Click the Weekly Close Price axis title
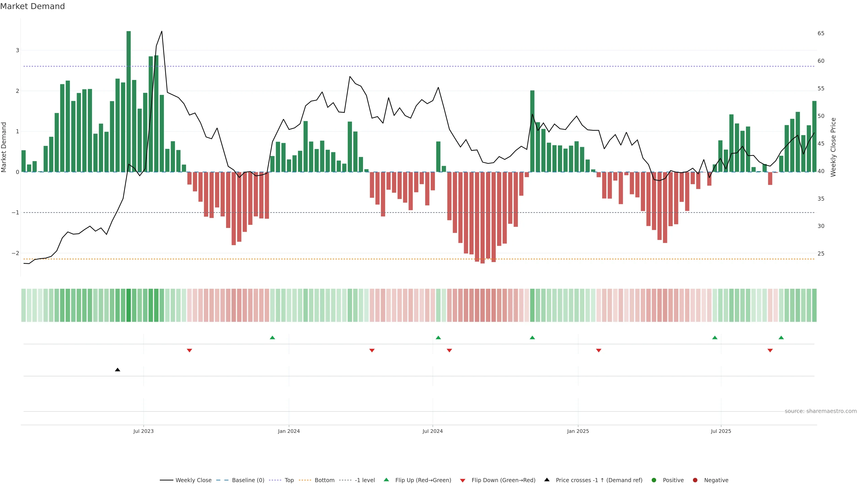Screen dimensions: 868x488 click(x=833, y=147)
